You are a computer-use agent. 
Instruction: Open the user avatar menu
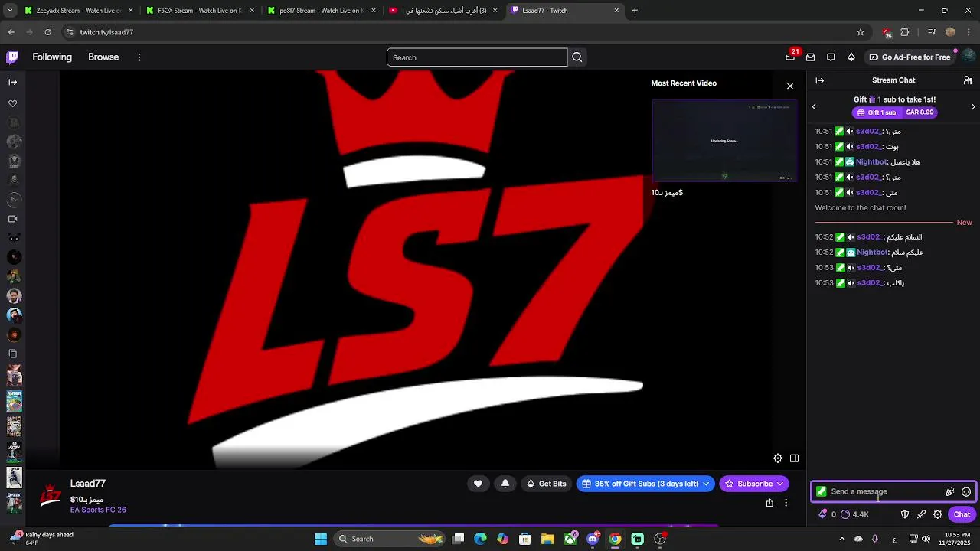coord(970,57)
